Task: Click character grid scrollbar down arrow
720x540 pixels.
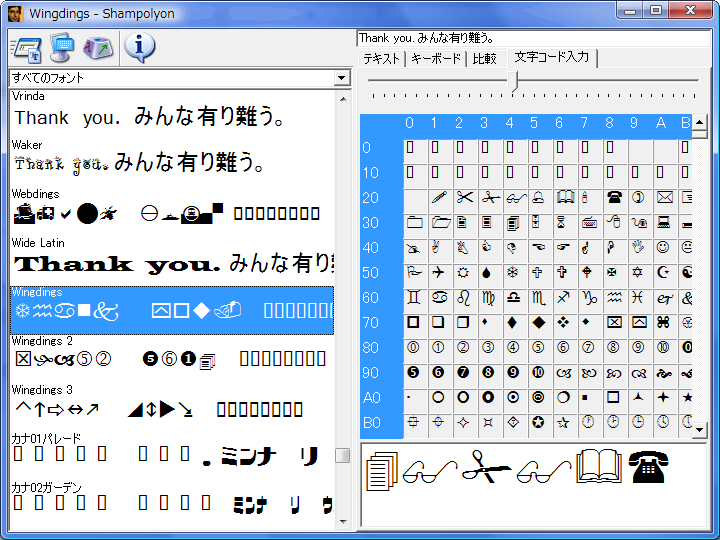Action: 699,430
